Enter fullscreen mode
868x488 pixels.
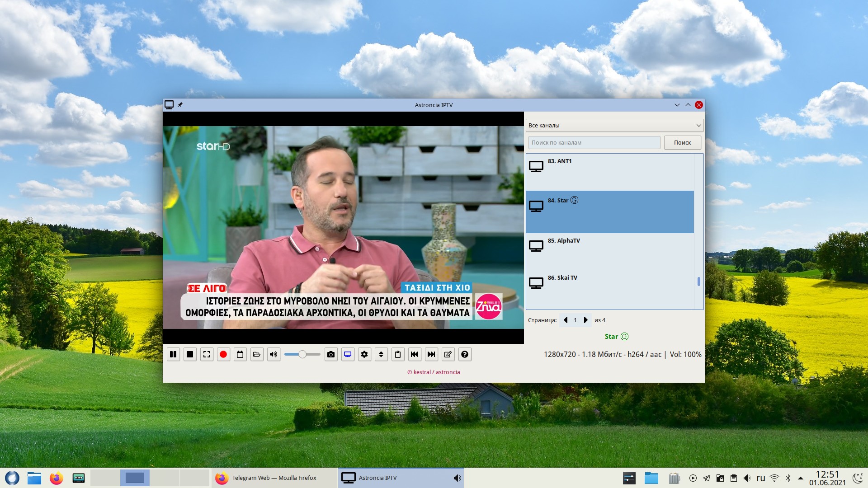(207, 355)
